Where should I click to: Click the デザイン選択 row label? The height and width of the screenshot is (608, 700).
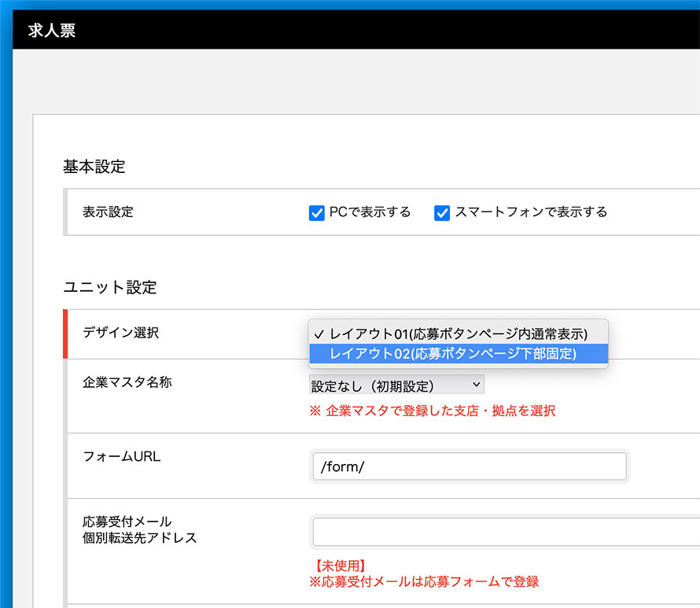click(x=120, y=333)
